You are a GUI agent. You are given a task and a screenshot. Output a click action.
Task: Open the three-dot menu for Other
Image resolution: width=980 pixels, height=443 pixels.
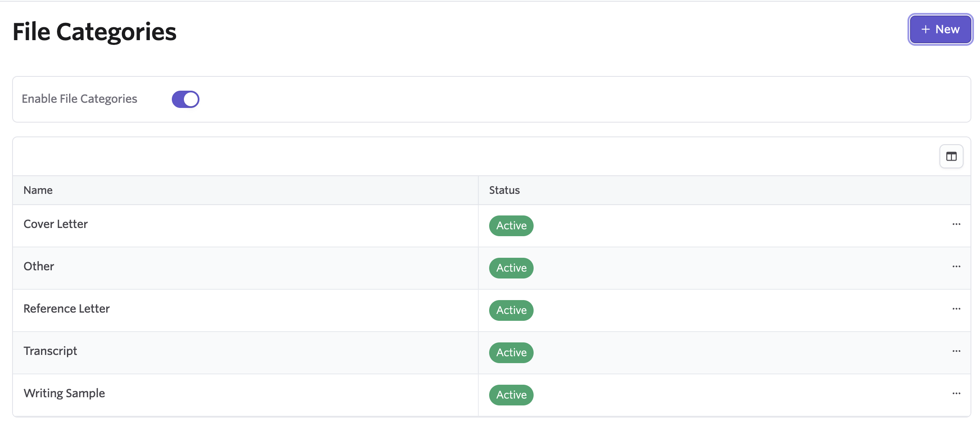[x=956, y=266]
